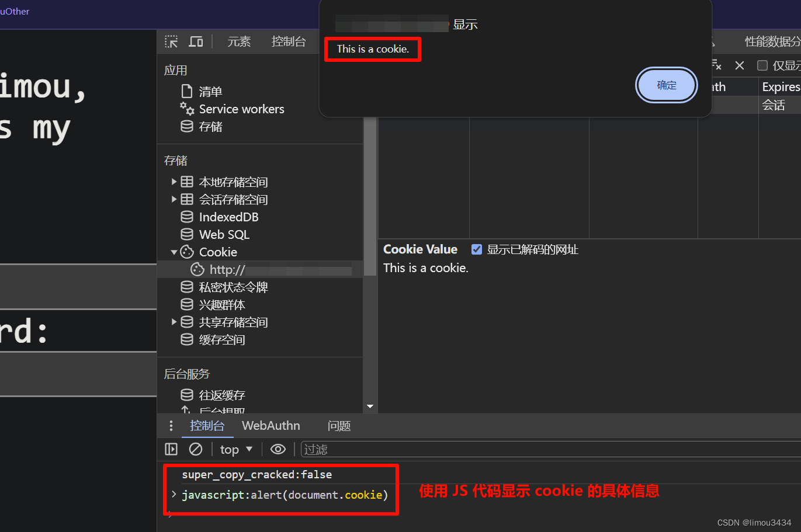Image resolution: width=801 pixels, height=532 pixels.
Task: Expand the 共享存储空间 tree node
Action: click(174, 322)
